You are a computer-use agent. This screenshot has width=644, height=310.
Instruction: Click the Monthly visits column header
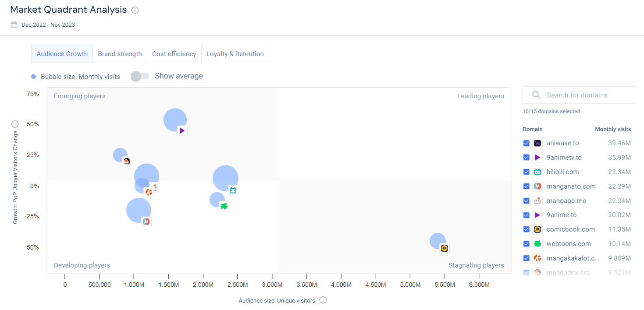(613, 129)
